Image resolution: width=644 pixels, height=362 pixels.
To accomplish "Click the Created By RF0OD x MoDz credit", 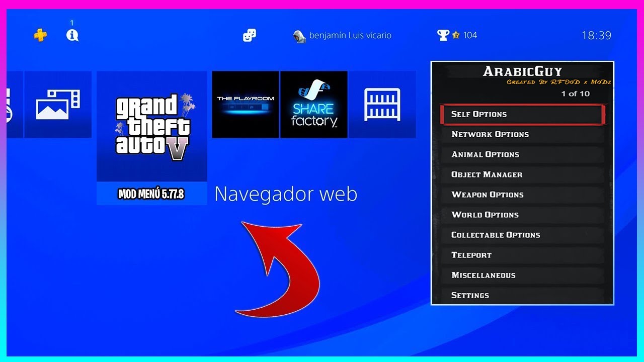I will (x=558, y=82).
